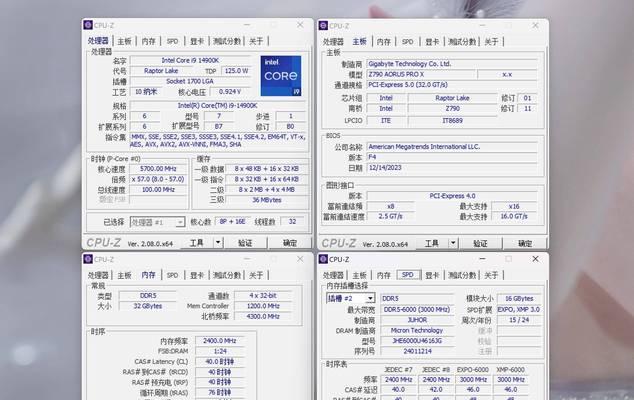Viewport: 634px width, 400px height.
Task: Open SPD tab in the memory window
Action: tap(172, 275)
